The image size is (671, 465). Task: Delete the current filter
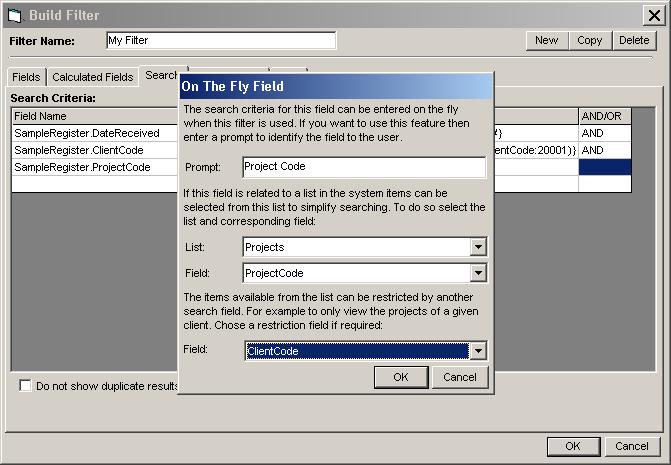(633, 40)
